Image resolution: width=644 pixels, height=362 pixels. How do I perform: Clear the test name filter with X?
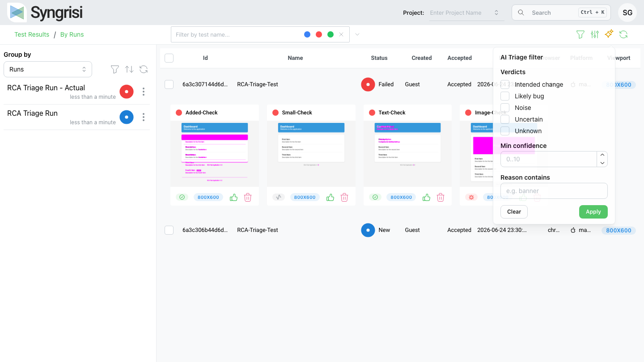coord(341,34)
